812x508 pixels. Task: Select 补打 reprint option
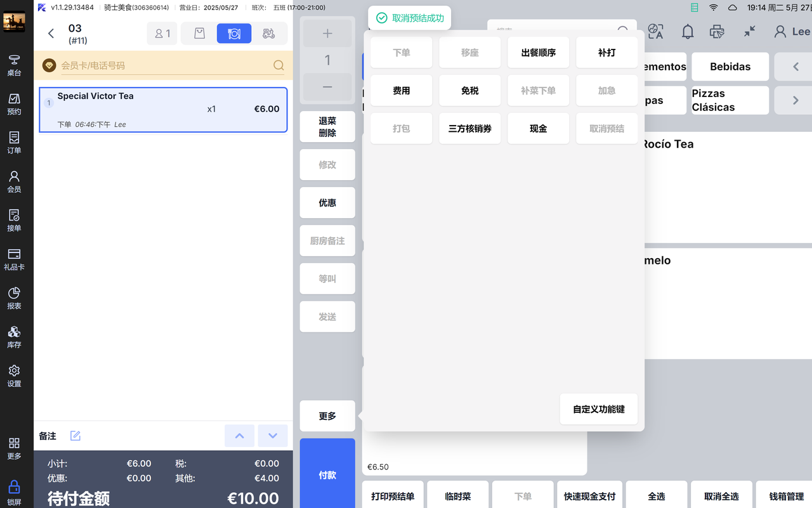[607, 53]
